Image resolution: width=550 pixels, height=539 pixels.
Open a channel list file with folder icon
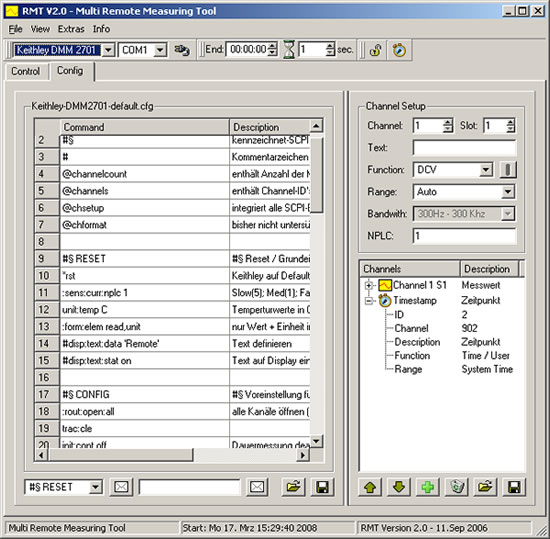(x=485, y=487)
